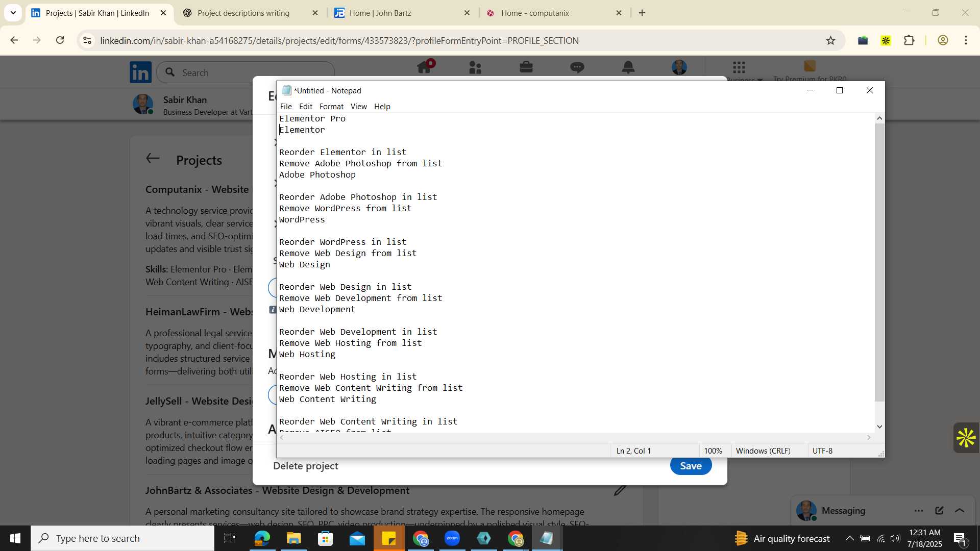Click Task View taskbar button

pos(230,538)
